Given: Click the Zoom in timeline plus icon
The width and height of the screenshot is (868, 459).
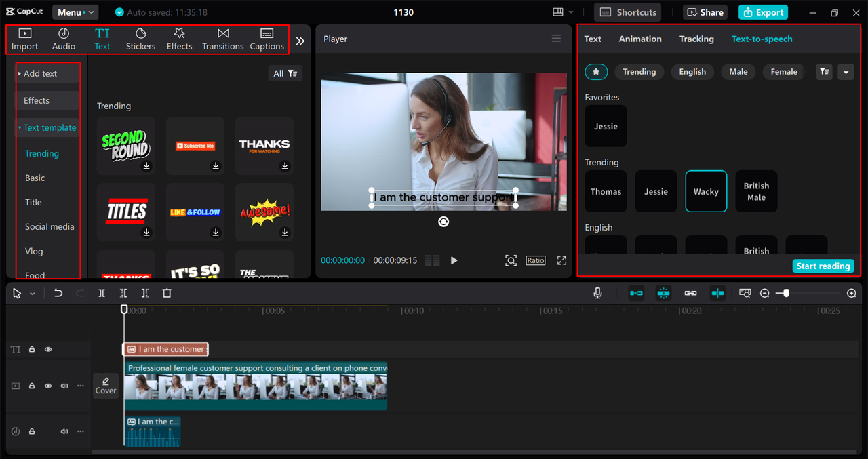Looking at the screenshot, I should click(852, 293).
